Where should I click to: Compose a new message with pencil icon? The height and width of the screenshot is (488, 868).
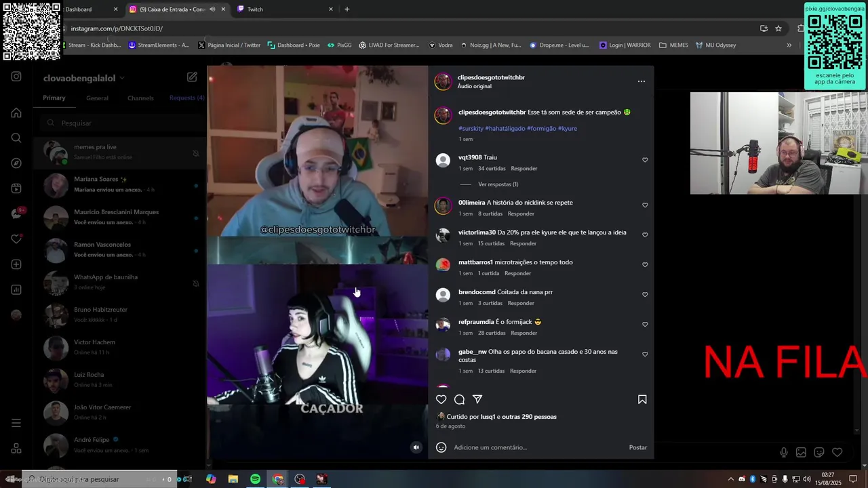coord(192,77)
